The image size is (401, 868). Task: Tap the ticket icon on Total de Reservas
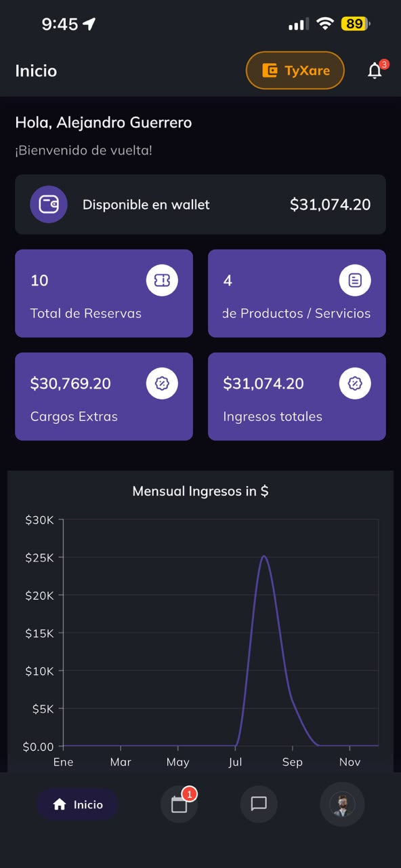162,280
